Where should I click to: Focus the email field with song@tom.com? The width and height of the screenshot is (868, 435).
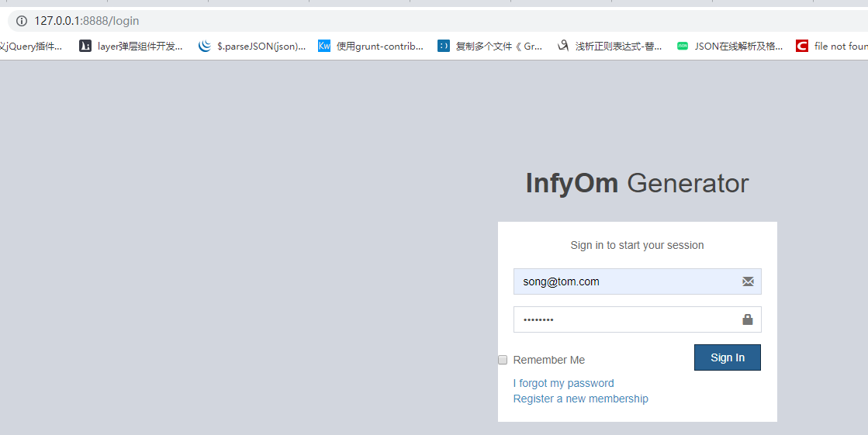[624, 281]
